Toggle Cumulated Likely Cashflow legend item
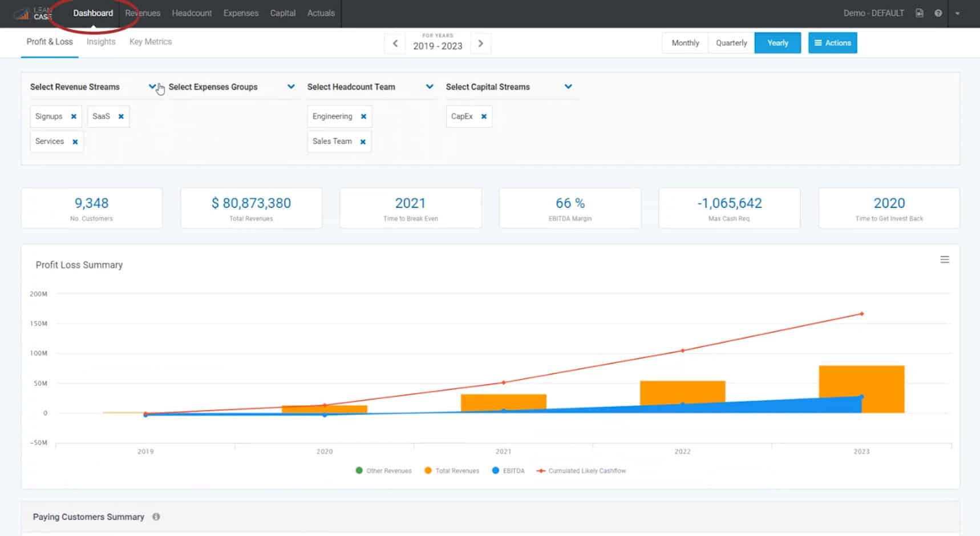This screenshot has width=980, height=536. tap(581, 471)
